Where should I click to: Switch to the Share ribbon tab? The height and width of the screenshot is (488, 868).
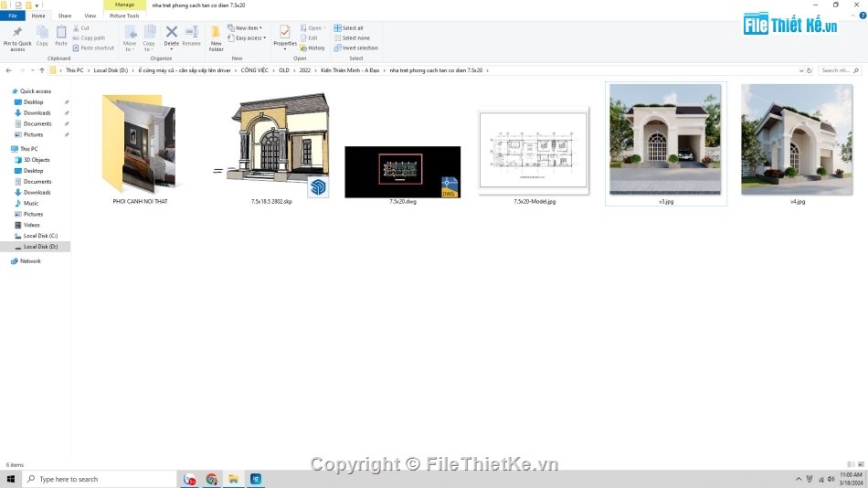coord(65,16)
